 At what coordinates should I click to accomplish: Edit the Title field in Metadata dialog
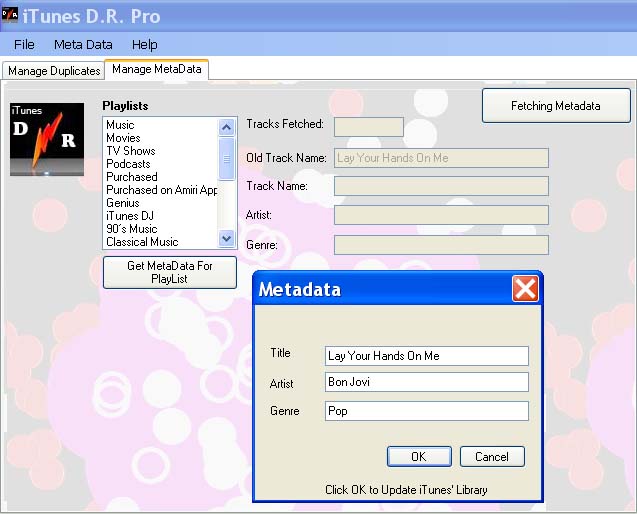(x=427, y=356)
